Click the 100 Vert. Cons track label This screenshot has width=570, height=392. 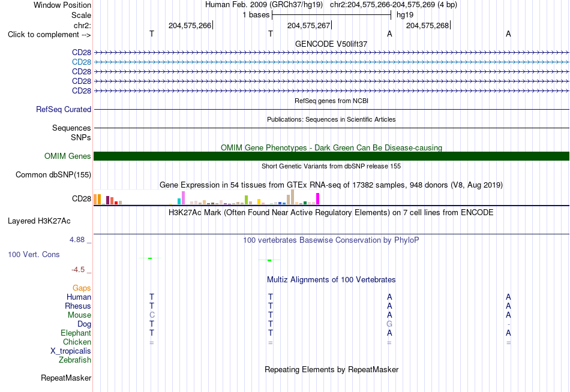(34, 255)
